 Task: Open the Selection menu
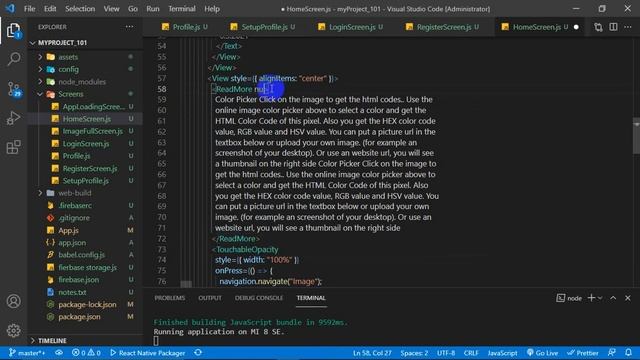pyautogui.click(x=80, y=9)
